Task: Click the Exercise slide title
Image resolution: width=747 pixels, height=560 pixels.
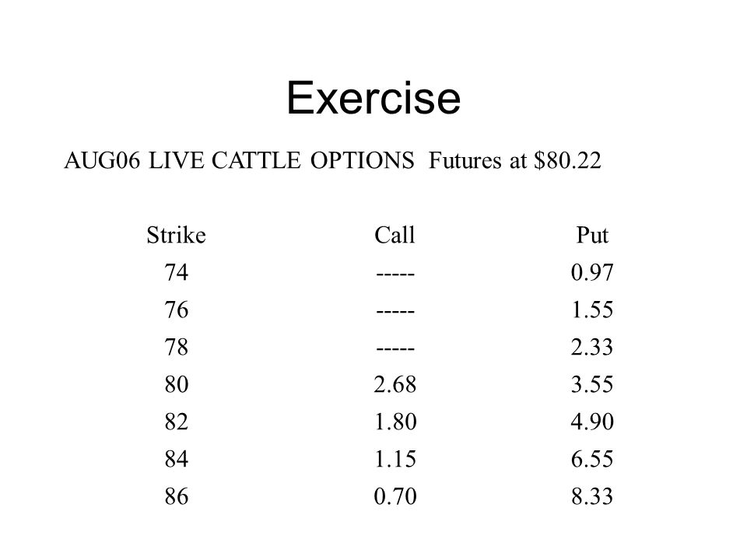Action: 373,98
